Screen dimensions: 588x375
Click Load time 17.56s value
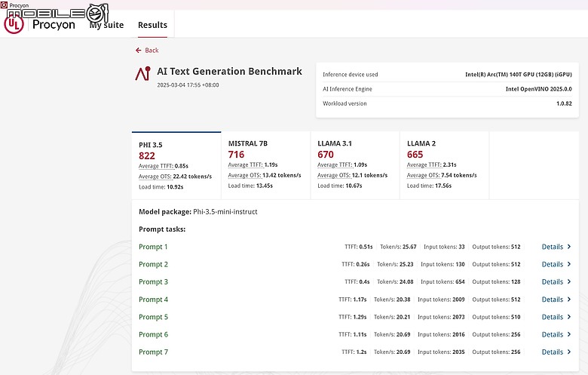pyautogui.click(x=443, y=186)
